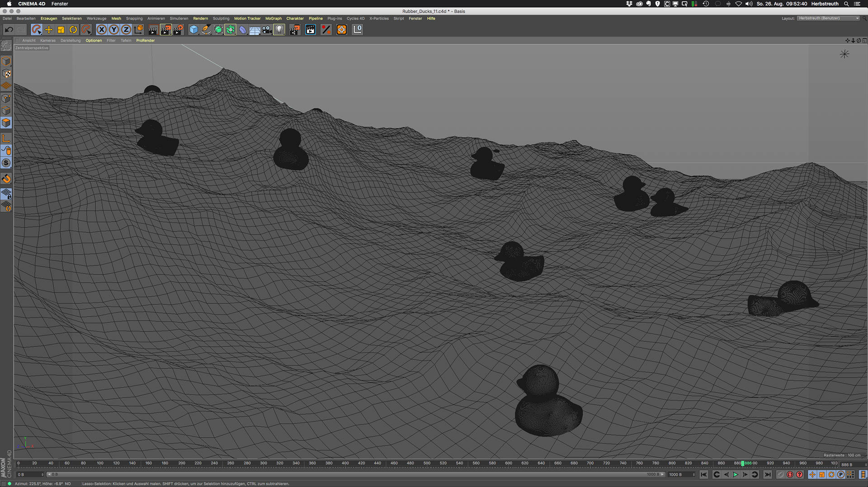Switch to Model mode
This screenshot has height=487, width=868.
6,61
